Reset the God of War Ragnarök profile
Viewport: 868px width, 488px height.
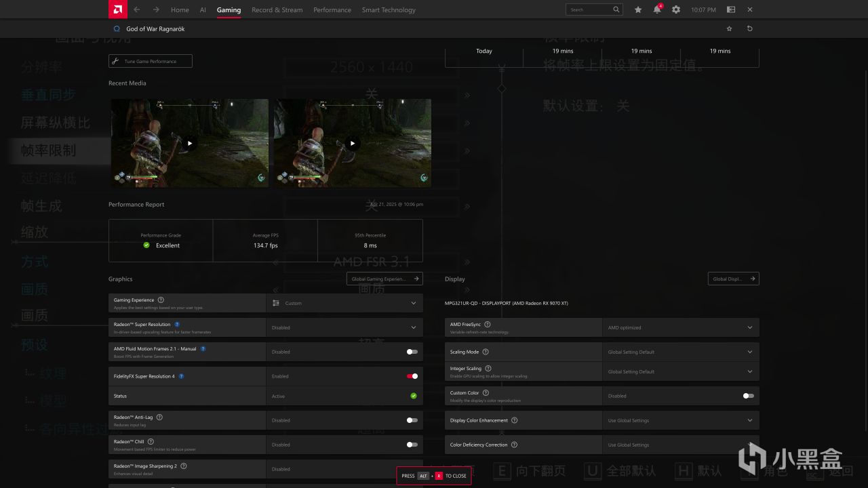[749, 28]
